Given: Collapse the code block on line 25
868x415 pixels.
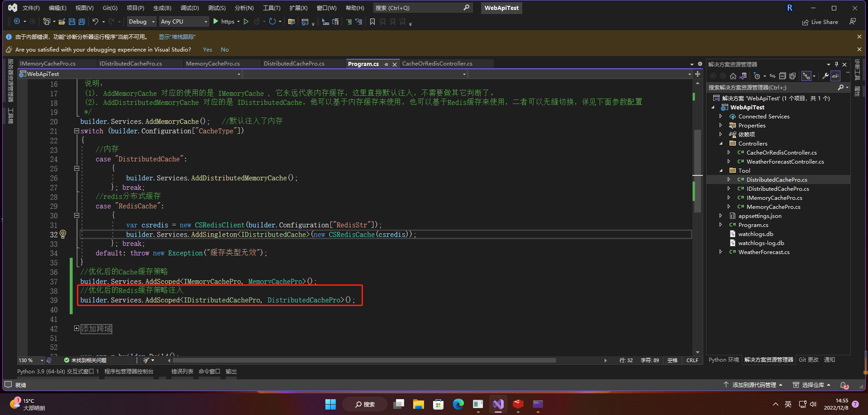Looking at the screenshot, I should (x=76, y=169).
